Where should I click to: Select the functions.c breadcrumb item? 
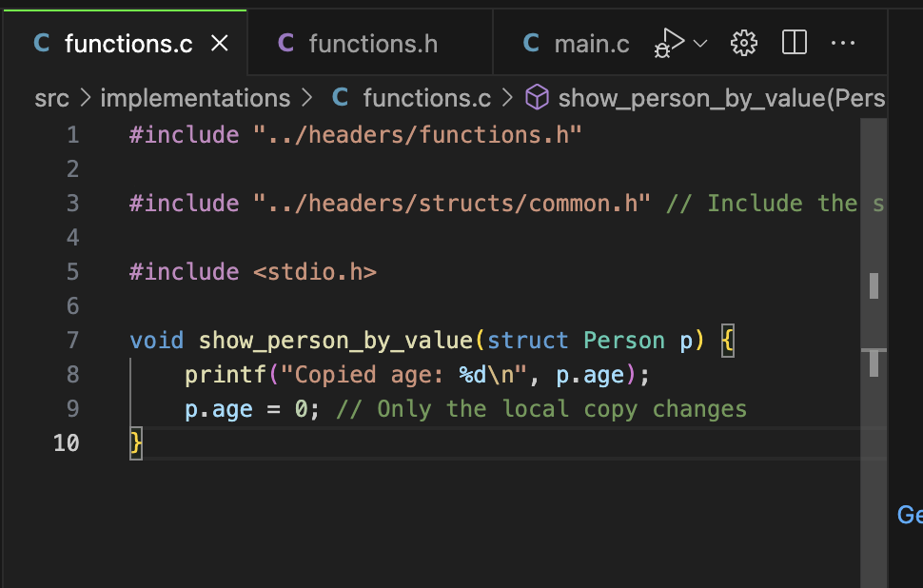coord(426,98)
